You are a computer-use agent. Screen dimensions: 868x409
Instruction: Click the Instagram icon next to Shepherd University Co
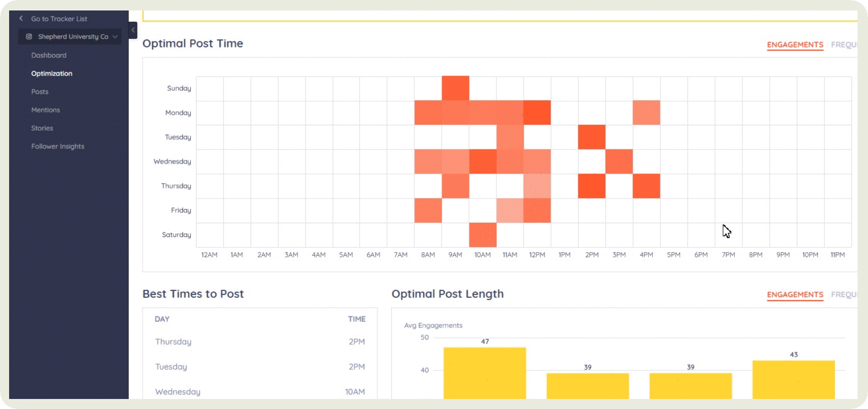[29, 36]
